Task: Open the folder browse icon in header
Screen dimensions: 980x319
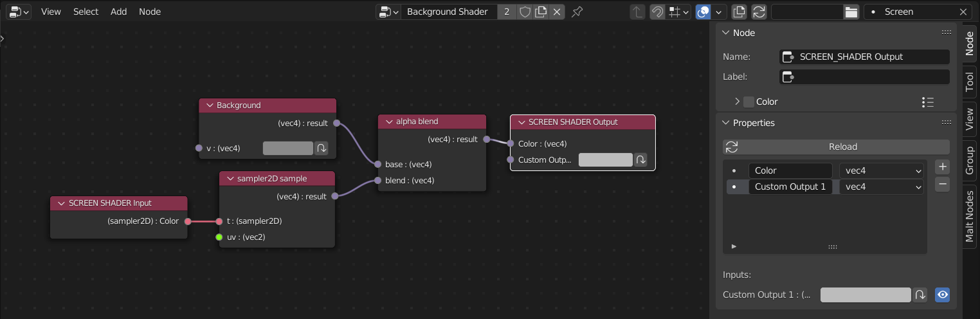Action: 851,12
